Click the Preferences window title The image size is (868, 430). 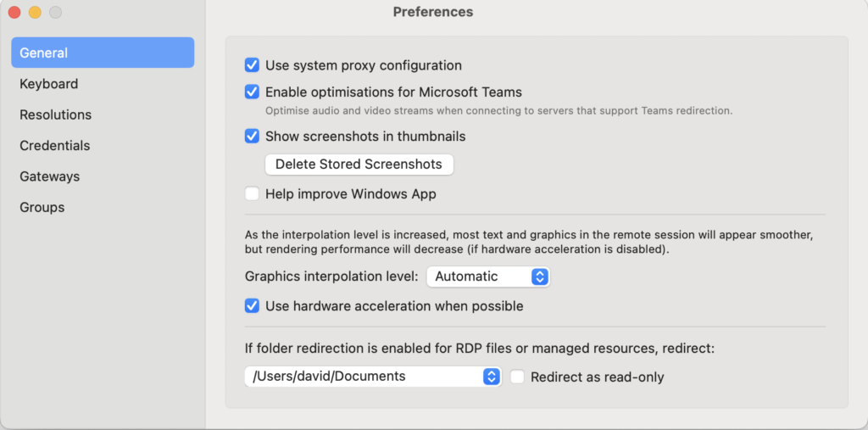(x=433, y=12)
